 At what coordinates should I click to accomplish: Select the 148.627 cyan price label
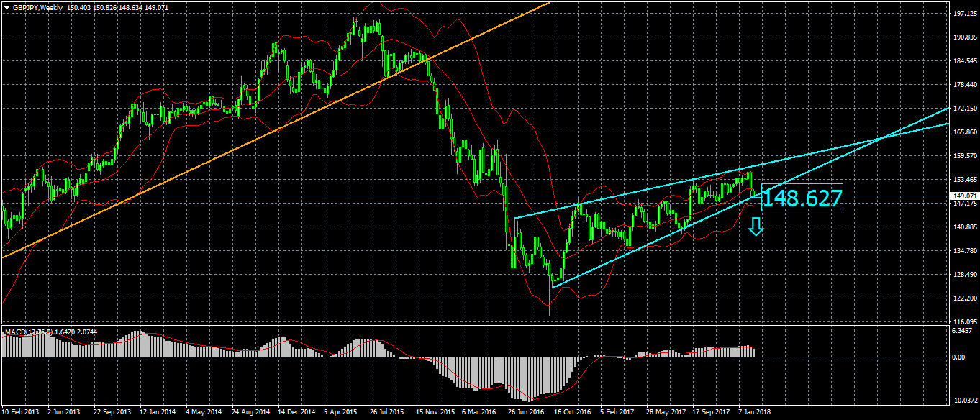pyautogui.click(x=801, y=198)
